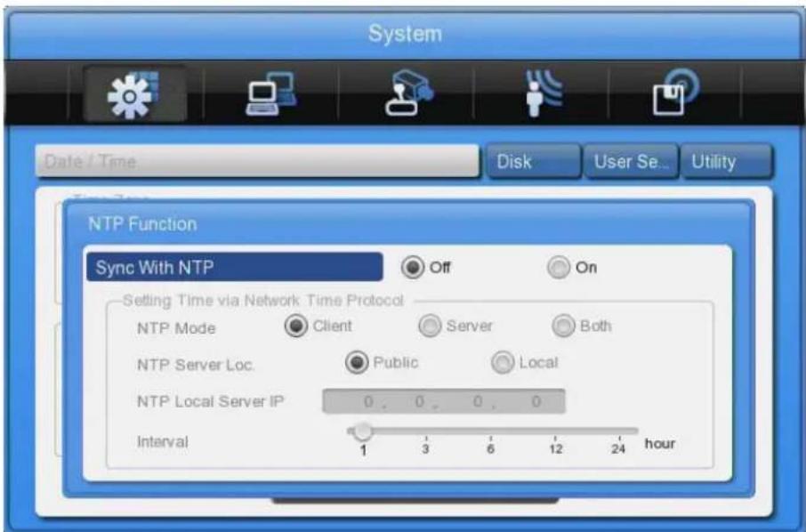This screenshot has height=532, width=806.
Task: Set Sync With NTP to On
Action: click(558, 267)
